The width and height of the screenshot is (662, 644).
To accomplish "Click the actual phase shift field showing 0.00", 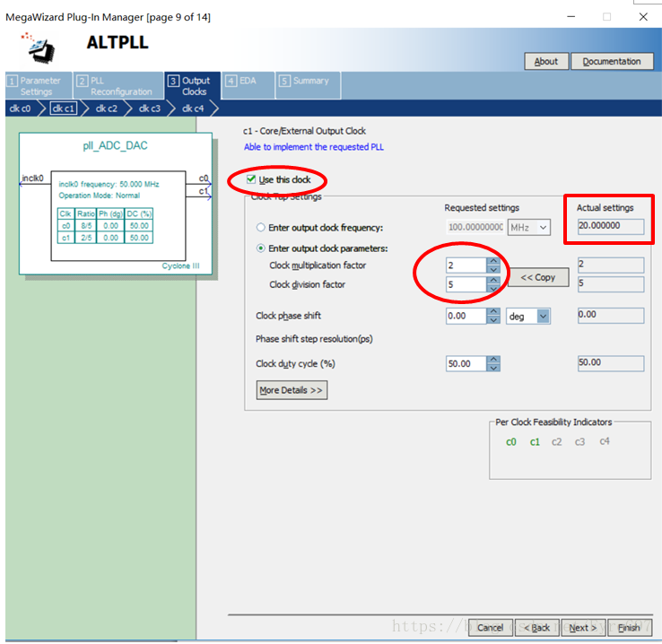I will [x=611, y=315].
